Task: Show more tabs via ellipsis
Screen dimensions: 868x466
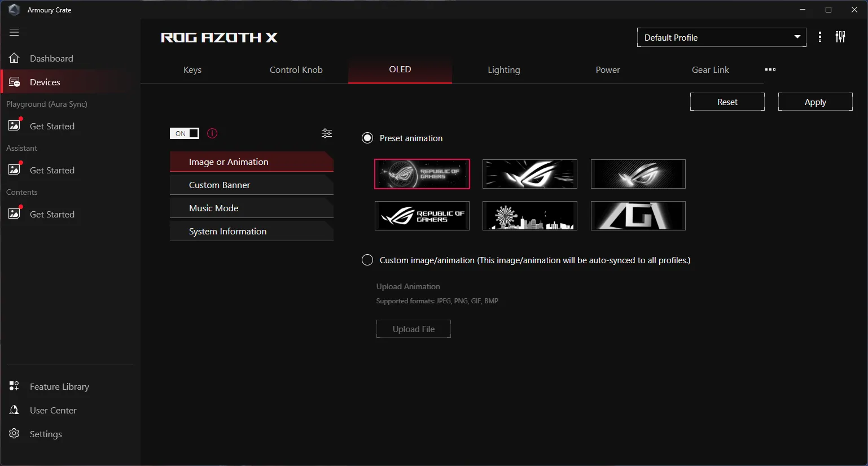Action: pyautogui.click(x=770, y=69)
